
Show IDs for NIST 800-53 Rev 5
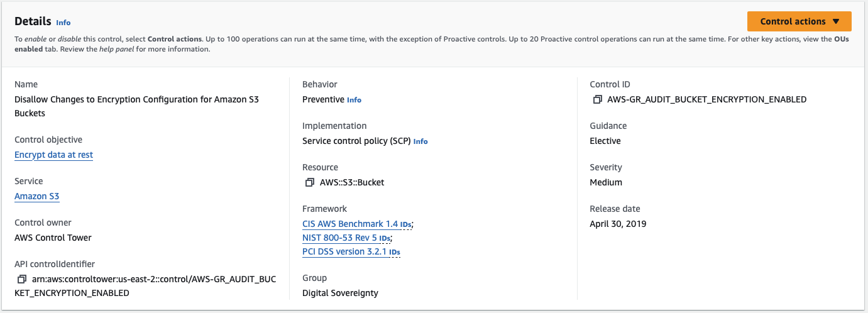tap(385, 238)
